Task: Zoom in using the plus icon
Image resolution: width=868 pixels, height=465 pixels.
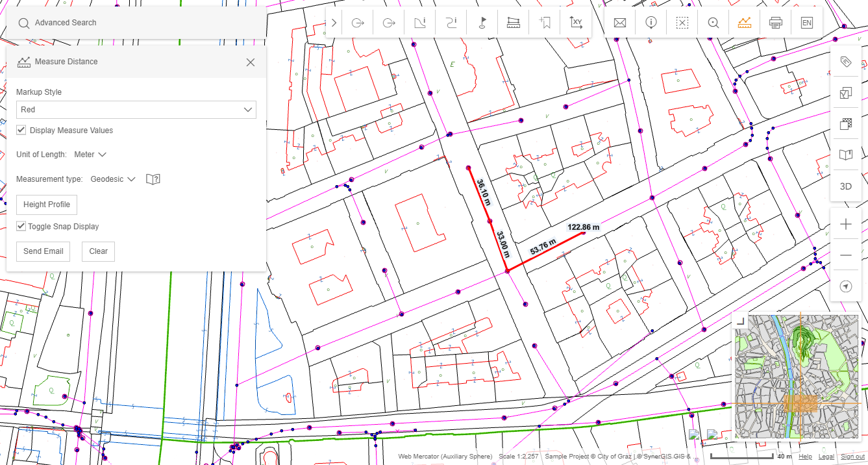Action: point(845,223)
